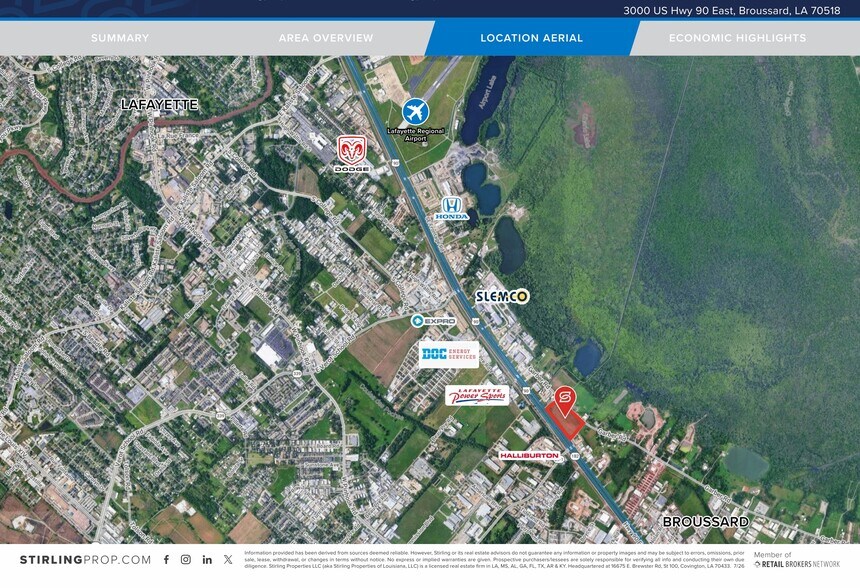Click the red Stirling site pin
The image size is (860, 588).
click(x=564, y=401)
